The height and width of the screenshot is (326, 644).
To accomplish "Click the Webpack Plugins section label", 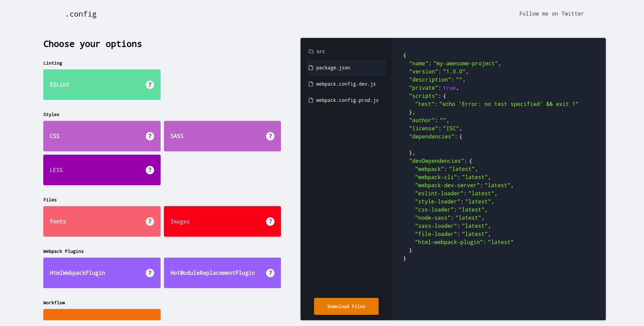I will coord(64,251).
